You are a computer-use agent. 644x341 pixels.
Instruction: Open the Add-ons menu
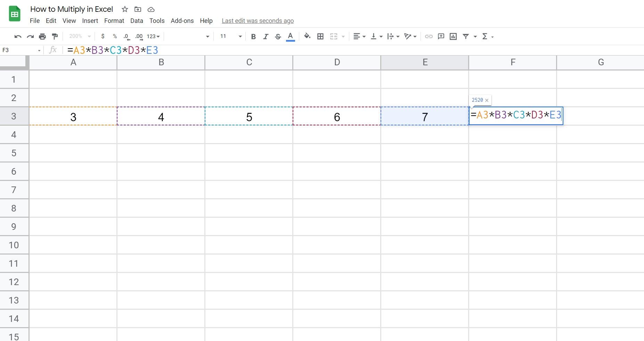[x=182, y=21]
